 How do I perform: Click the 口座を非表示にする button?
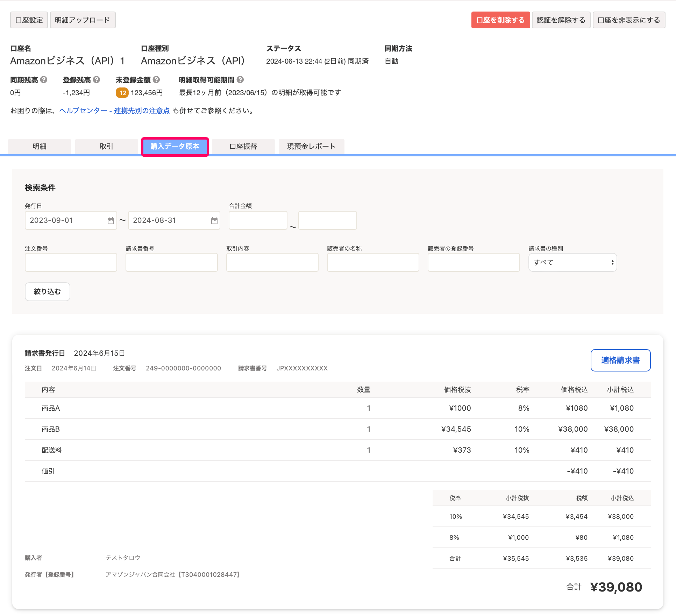pos(629,20)
